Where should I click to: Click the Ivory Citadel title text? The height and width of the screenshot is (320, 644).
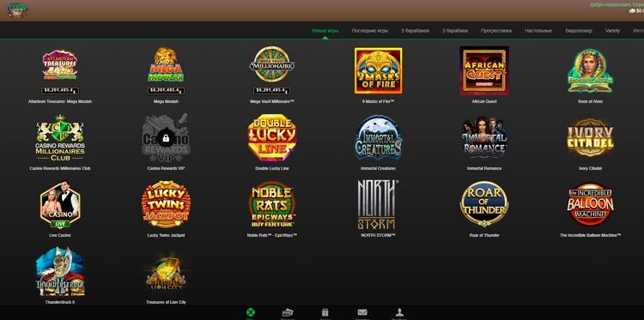pos(590,168)
